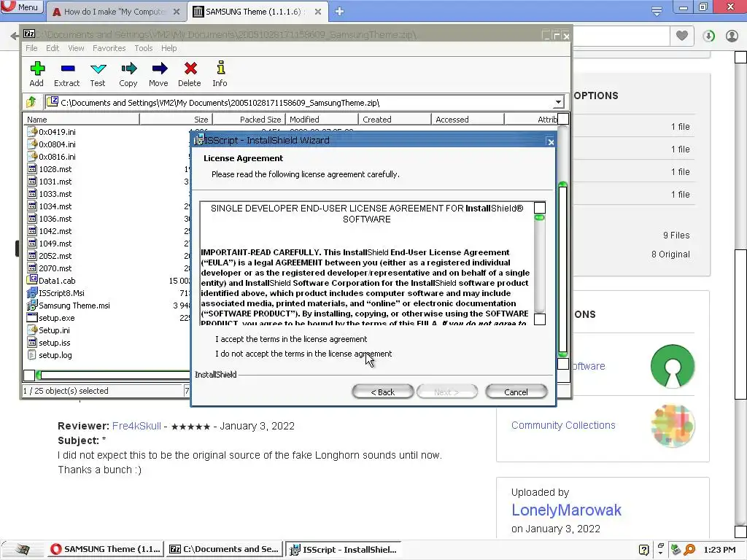
Task: Click the Extract toolbar icon
Action: click(x=68, y=69)
